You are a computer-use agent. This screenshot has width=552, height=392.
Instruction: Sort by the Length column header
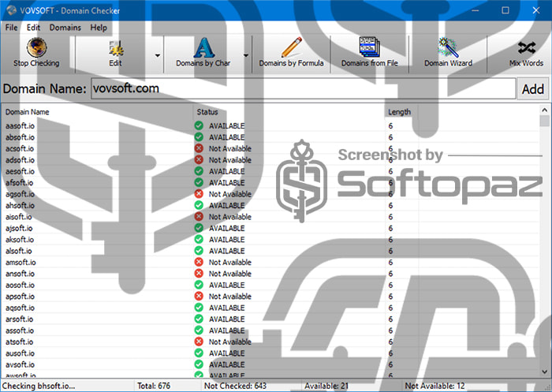(x=401, y=112)
